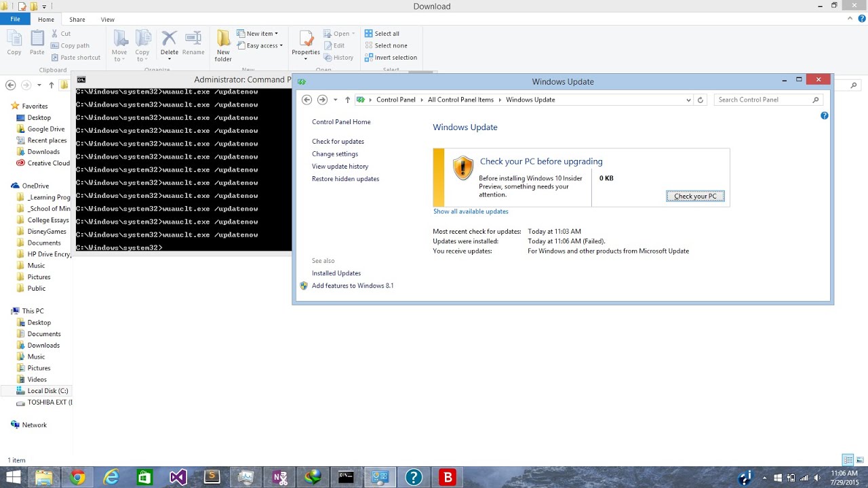Click Edit in the ribbon Open group
Viewport: 868px width, 488px height.
point(334,45)
